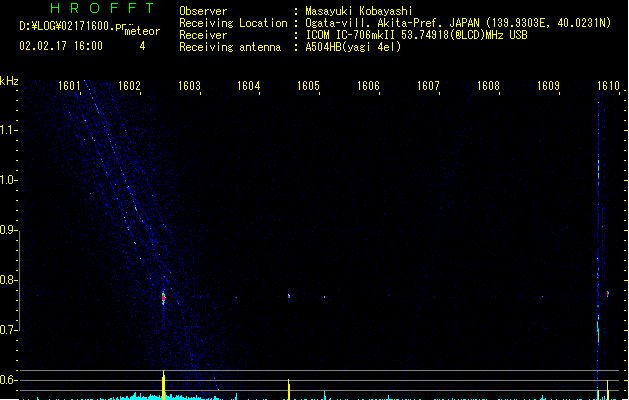Click the 1601 time axis label
The image size is (629, 400).
coord(69,86)
